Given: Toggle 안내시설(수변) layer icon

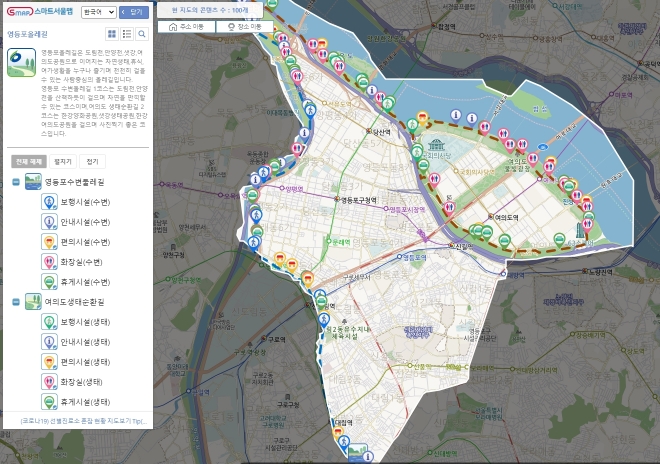Looking at the screenshot, I should tap(49, 221).
